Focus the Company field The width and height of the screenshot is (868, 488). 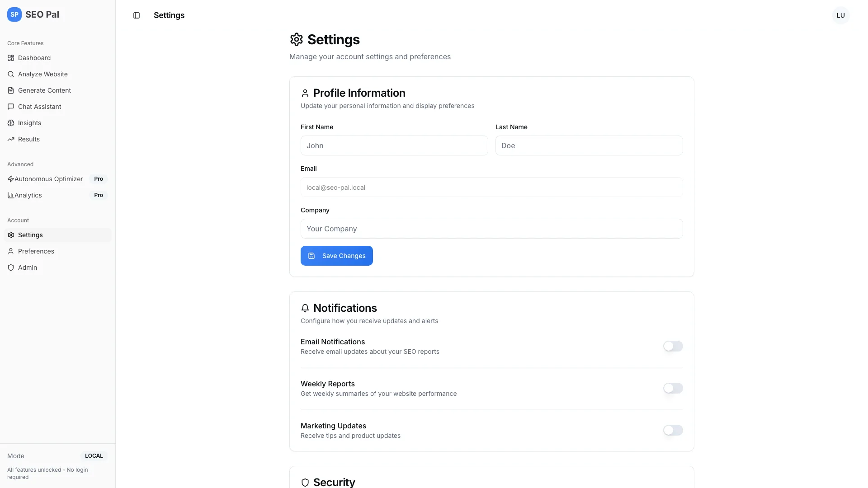491,229
